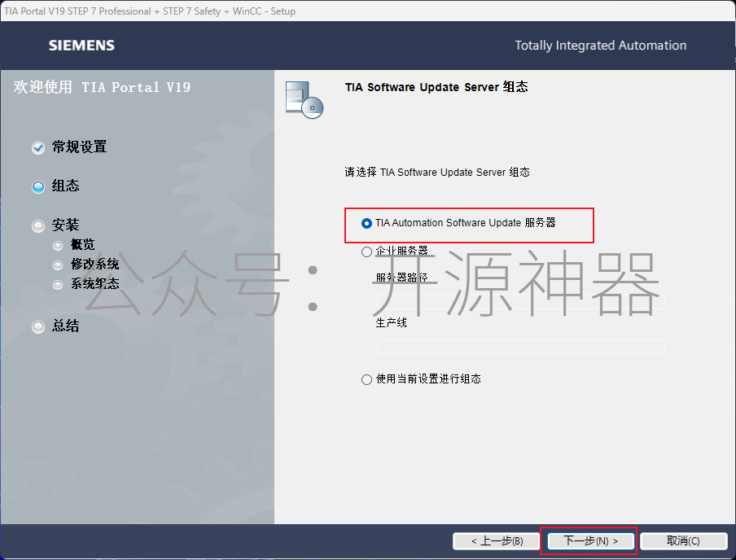Viewport: 736px width, 560px height.
Task: Click the SIEMENS logo in the header
Action: 81,45
